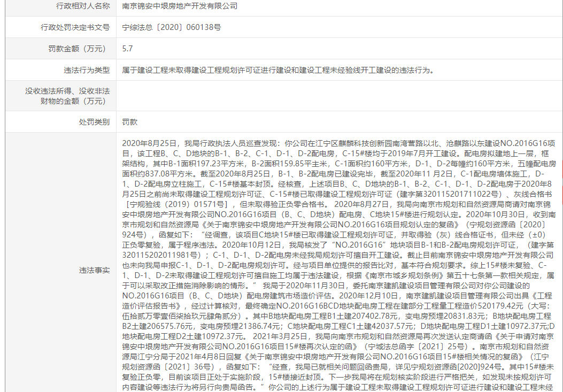Click the "违法行为类型" row label
This screenshot has width=563, height=392.
coord(87,70)
